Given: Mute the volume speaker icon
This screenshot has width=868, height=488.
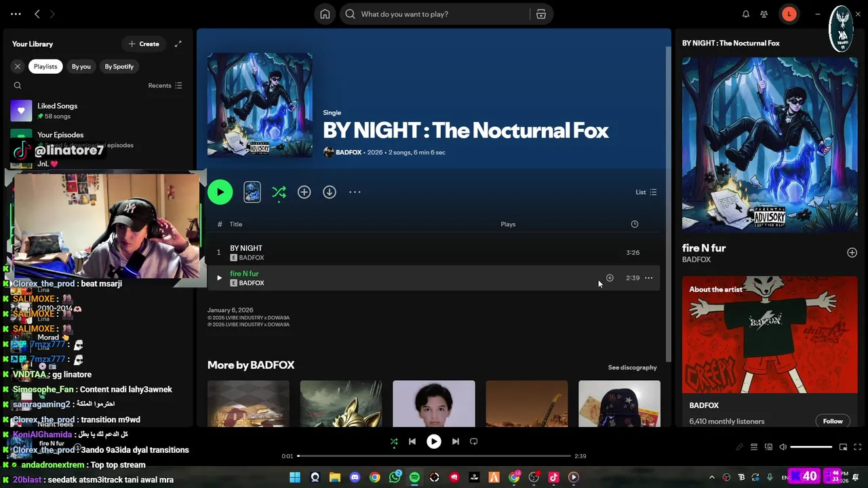Looking at the screenshot, I should pyautogui.click(x=783, y=447).
